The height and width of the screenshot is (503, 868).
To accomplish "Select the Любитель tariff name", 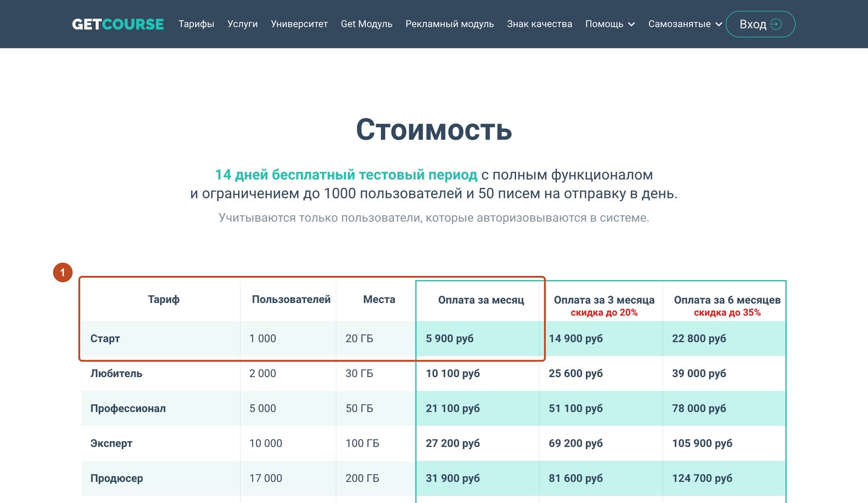I will point(116,373).
